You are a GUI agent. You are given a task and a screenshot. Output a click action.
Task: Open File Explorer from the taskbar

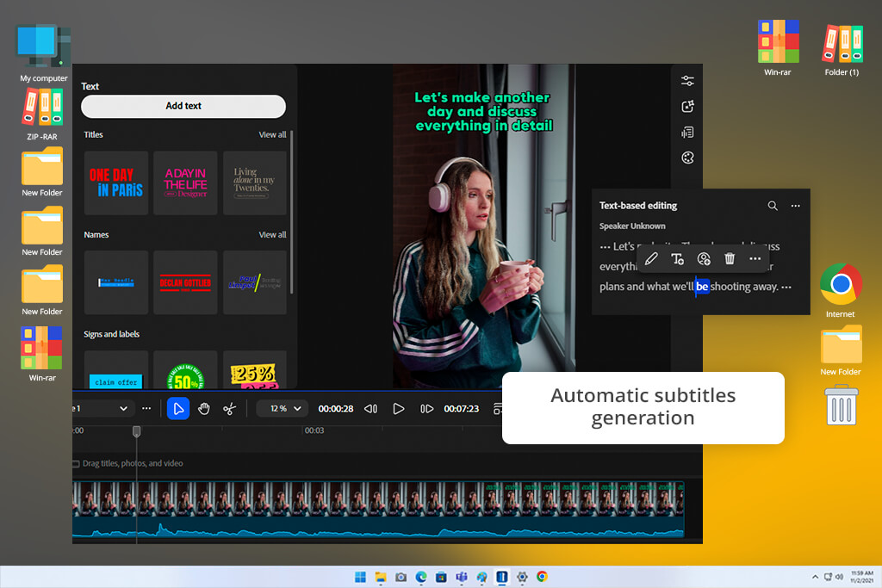click(x=380, y=577)
